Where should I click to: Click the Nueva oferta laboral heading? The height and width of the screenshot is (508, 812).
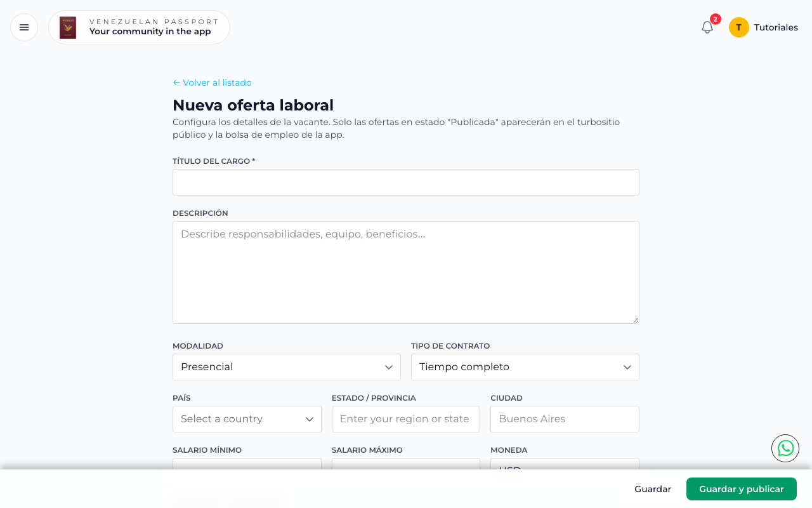(253, 105)
